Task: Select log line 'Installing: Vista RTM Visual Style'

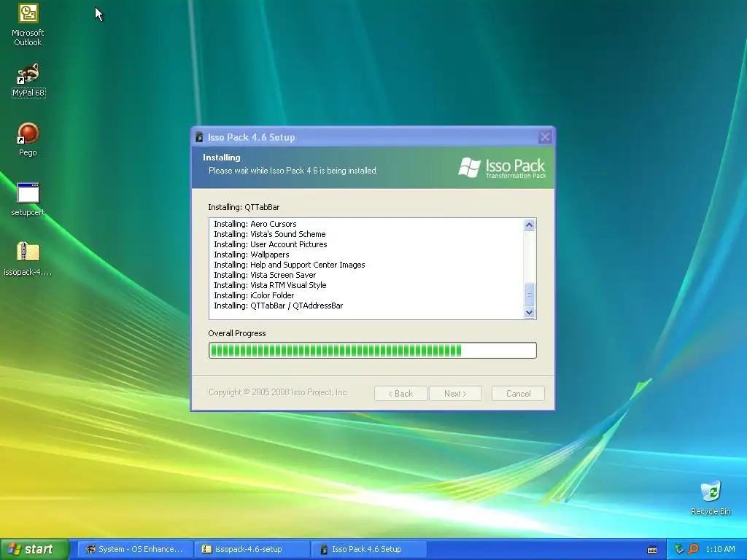Action: point(270,285)
